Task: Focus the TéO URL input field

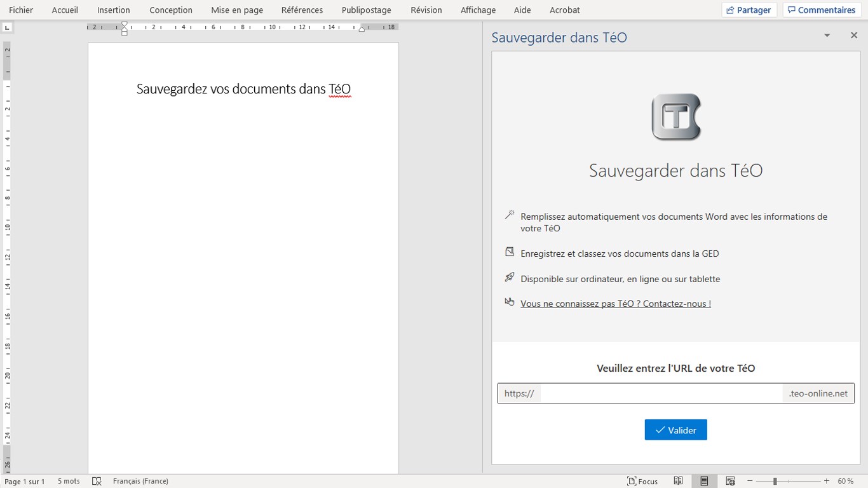Action: [661, 393]
